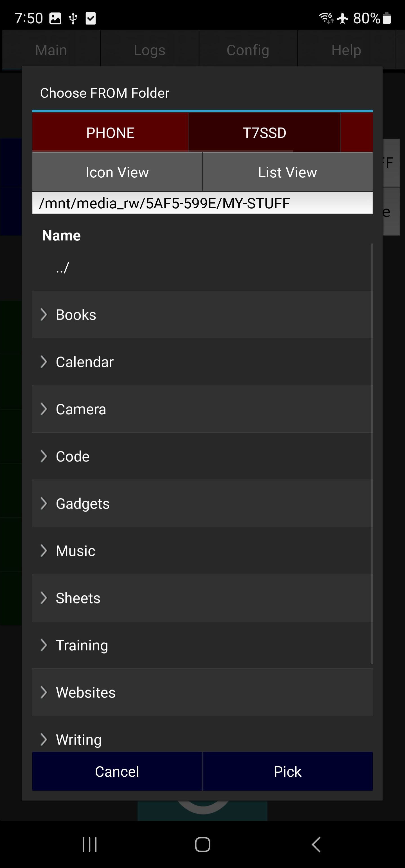Click the chevron beside Training folder
The height and width of the screenshot is (868, 405).
click(x=44, y=645)
